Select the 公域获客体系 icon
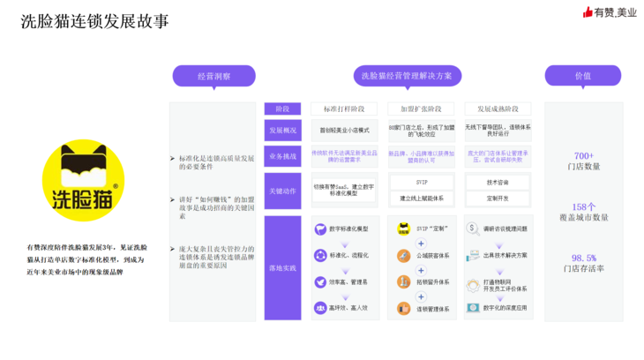Viewport: 644px width, 360px height. click(402, 256)
